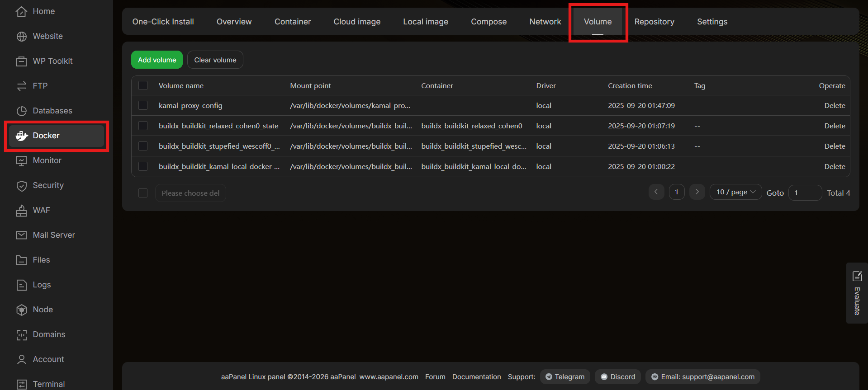Screen dimensions: 868x390
Task: Check the buildx_buildkit_kamal-local-docker row checkbox
Action: pyautogui.click(x=143, y=166)
